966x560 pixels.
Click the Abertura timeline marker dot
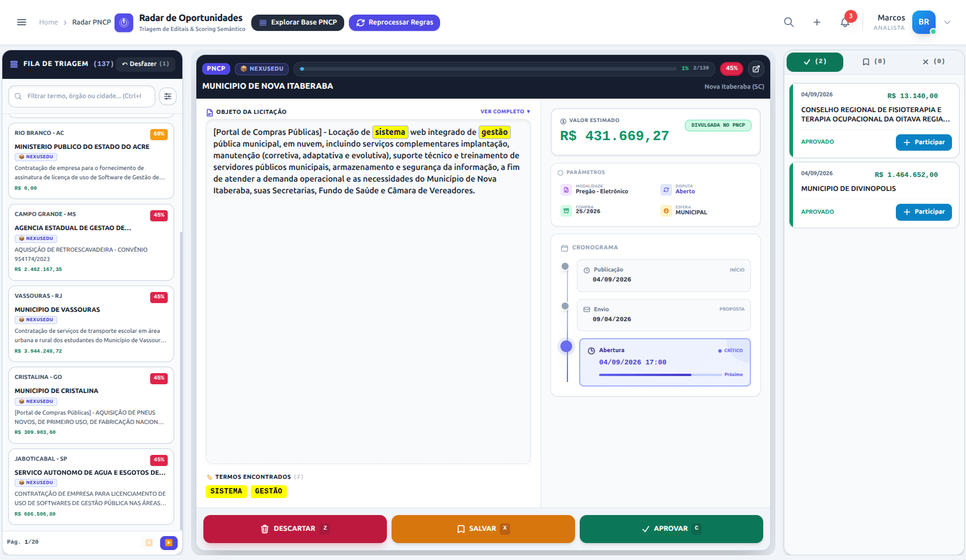click(566, 346)
